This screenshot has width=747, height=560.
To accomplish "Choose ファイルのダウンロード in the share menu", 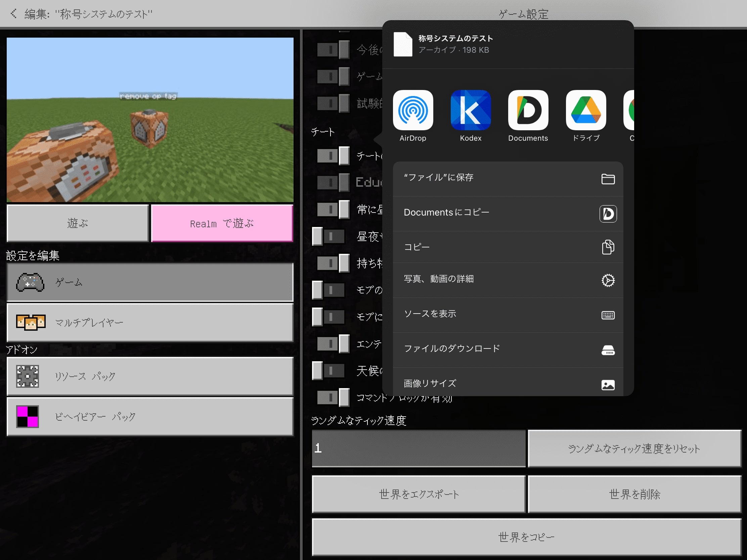I will 508,350.
